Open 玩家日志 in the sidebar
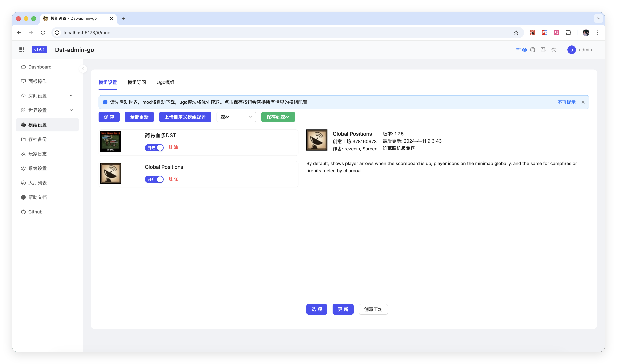This screenshot has width=617, height=364. click(47, 154)
